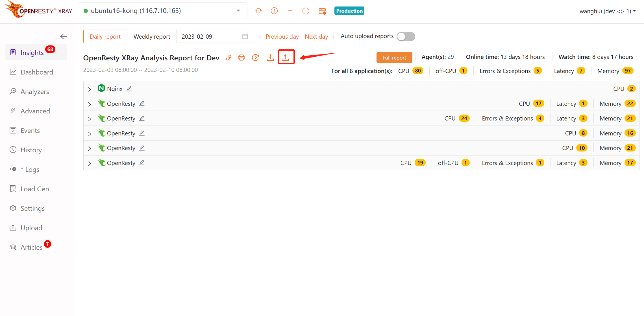Open Analyzers in the sidebar
644x316 pixels.
click(36, 91)
